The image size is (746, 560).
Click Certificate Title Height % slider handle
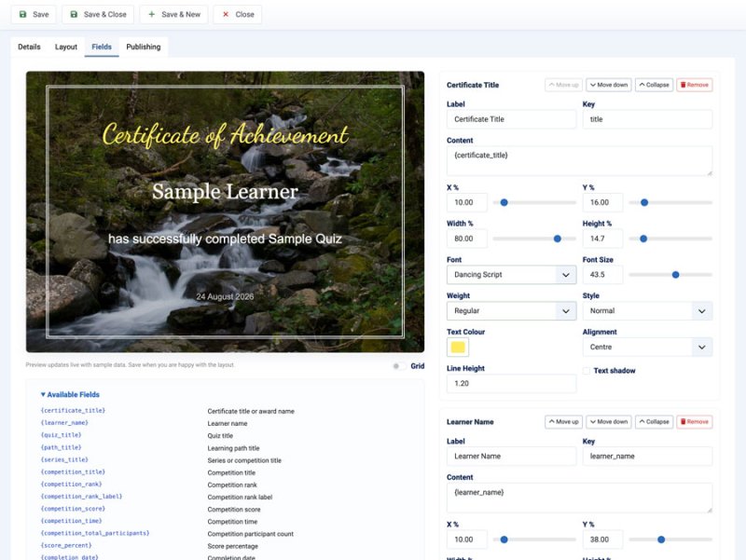643,239
